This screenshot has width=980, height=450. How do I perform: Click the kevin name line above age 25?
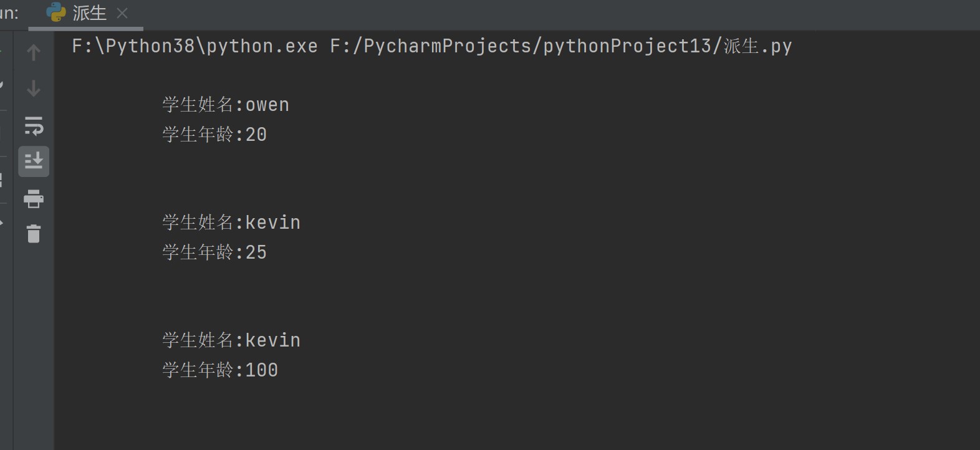click(x=231, y=223)
